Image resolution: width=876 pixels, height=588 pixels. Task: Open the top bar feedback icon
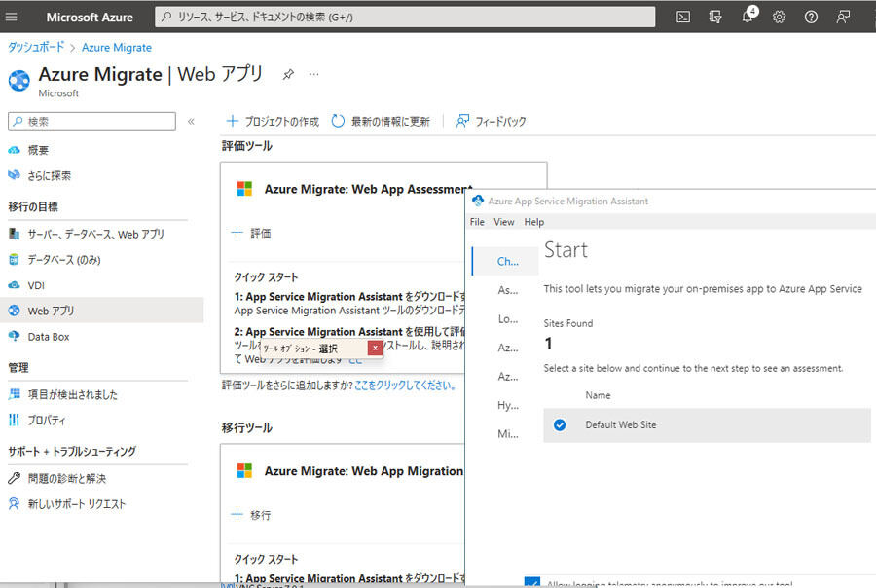pos(843,17)
